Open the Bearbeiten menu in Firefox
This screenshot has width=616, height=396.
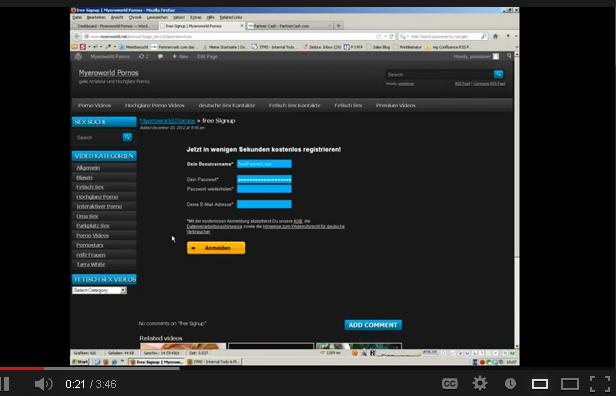96,17
